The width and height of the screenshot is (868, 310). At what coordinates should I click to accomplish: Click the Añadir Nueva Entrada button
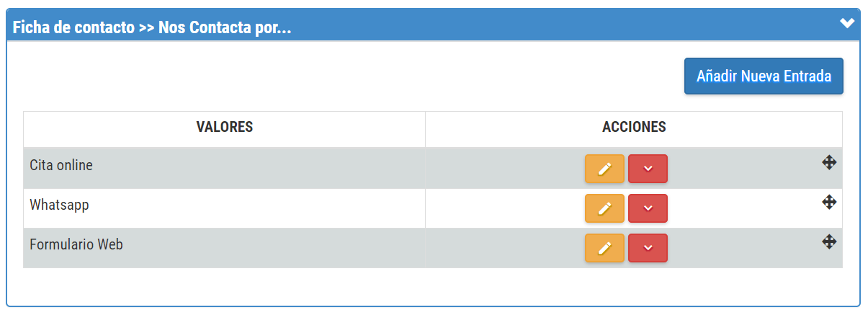764,76
